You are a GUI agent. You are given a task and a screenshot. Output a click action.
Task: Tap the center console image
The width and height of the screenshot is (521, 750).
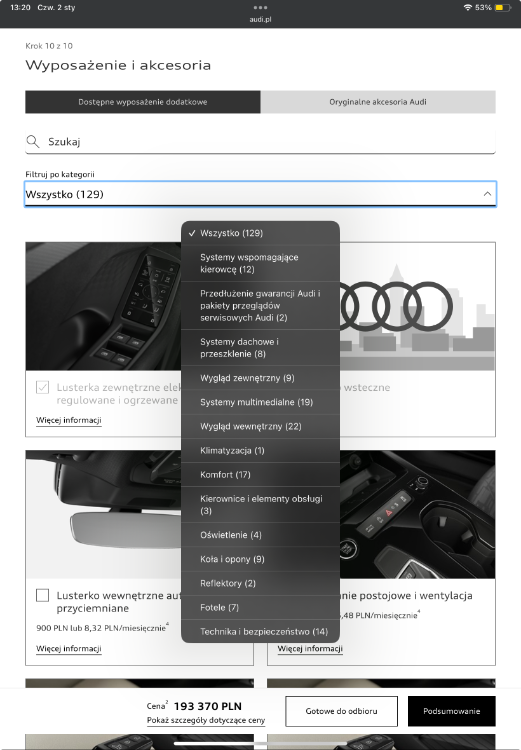point(417,514)
